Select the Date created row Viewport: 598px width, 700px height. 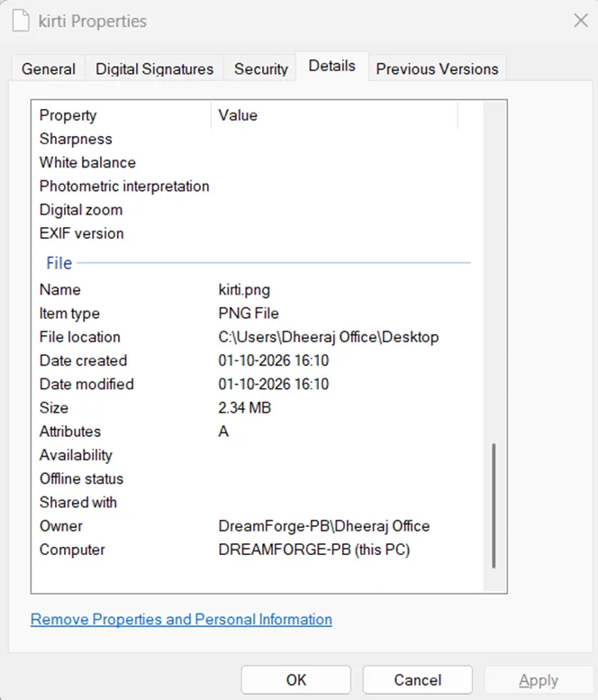[x=257, y=360]
